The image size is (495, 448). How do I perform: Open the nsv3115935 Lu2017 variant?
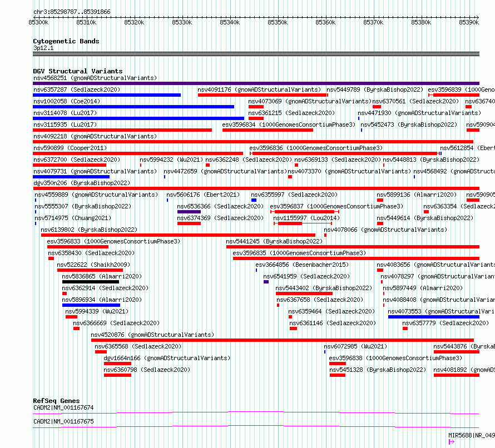coord(65,125)
